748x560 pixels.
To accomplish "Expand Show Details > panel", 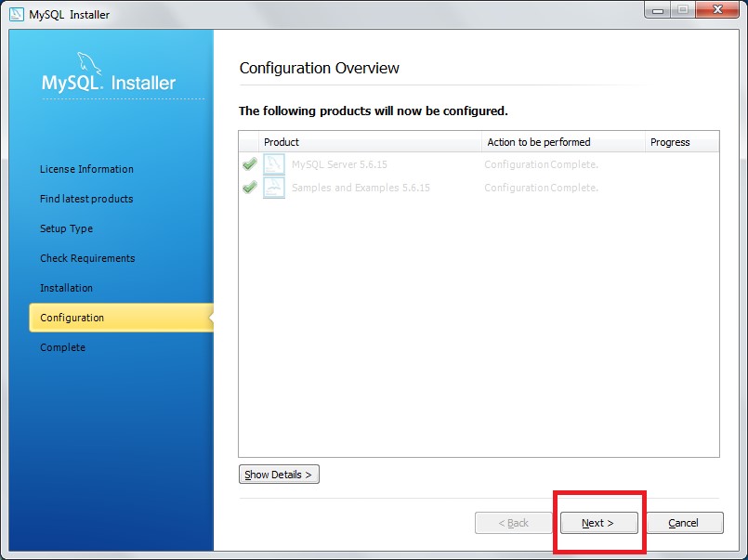I will point(279,475).
